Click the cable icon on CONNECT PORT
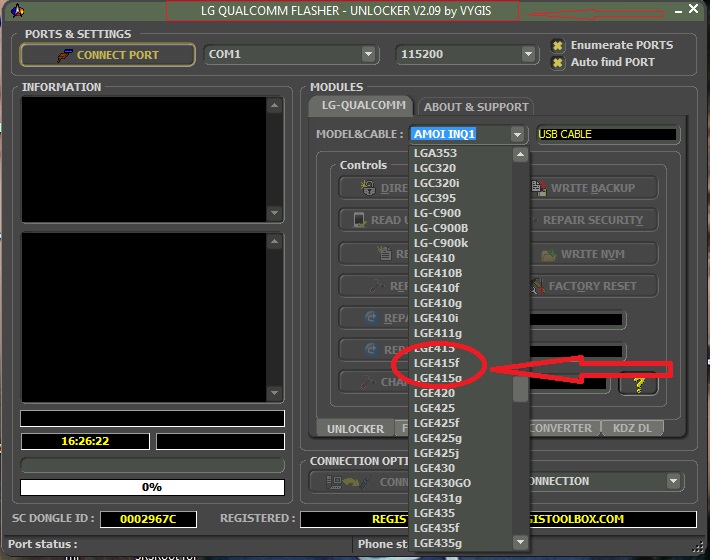 click(64, 55)
